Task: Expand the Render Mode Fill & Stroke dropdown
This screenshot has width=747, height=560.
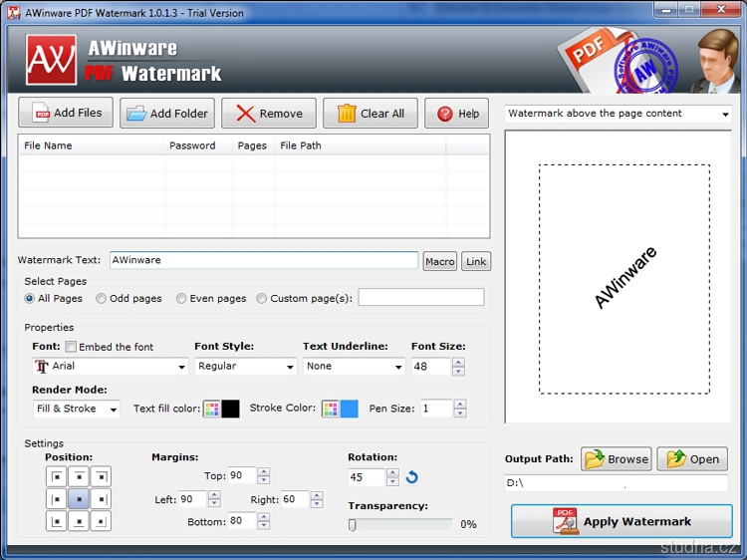Action: click(x=77, y=409)
